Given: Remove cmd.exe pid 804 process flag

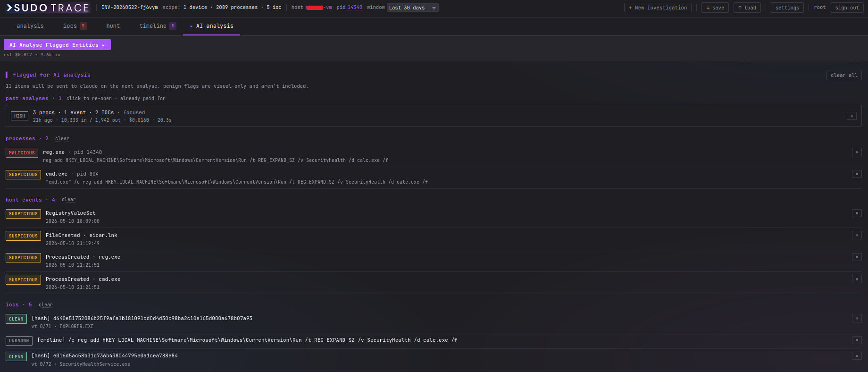Looking at the screenshot, I should pyautogui.click(x=857, y=174).
